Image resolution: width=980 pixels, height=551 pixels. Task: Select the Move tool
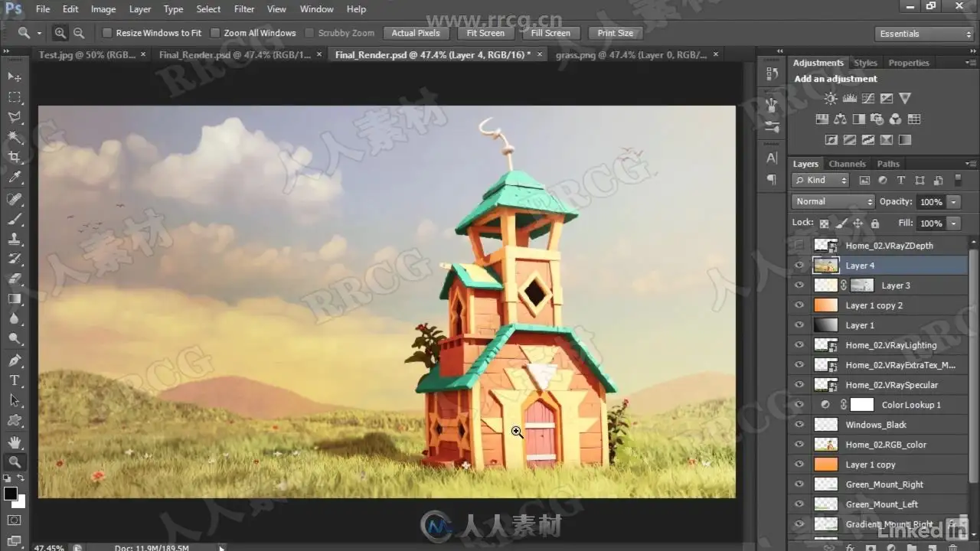coord(15,77)
